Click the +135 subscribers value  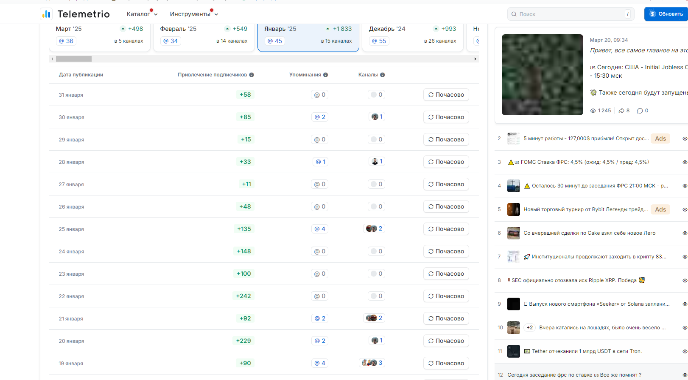(x=244, y=229)
